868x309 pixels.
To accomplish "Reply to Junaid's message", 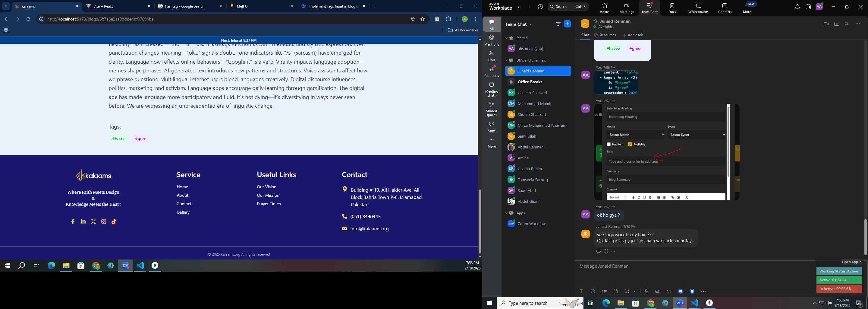I will click(x=598, y=252).
